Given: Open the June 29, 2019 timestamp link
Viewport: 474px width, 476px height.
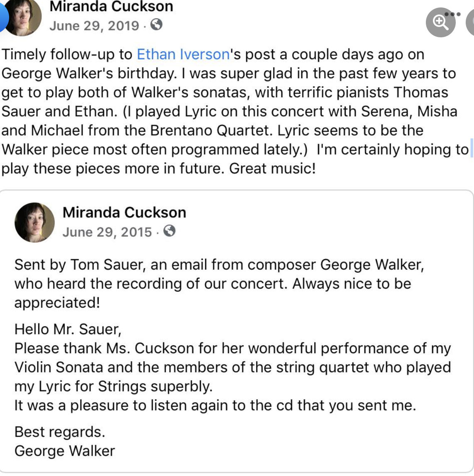Looking at the screenshot, I should [94, 26].
